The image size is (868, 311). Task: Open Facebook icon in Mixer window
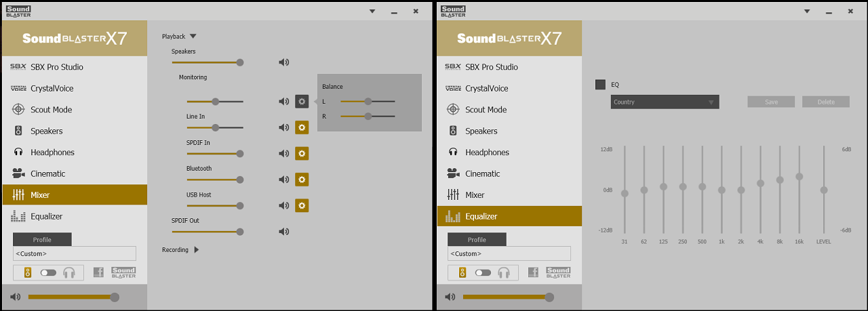coord(98,272)
